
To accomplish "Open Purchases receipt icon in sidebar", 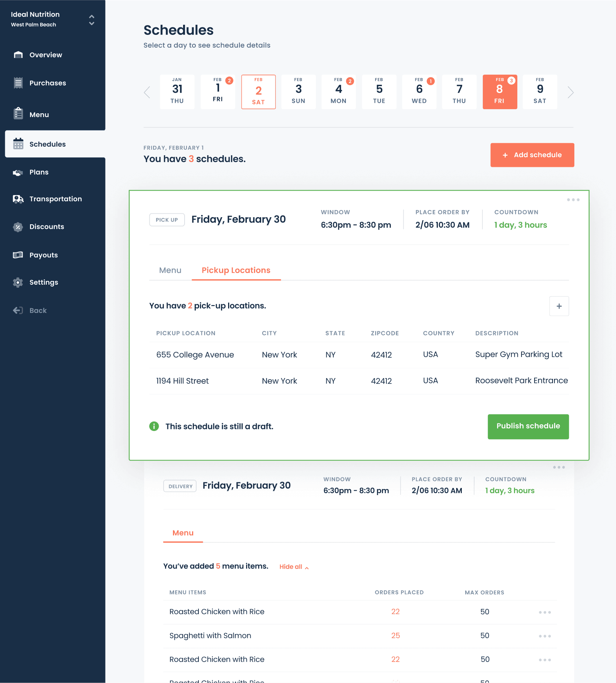I will click(18, 83).
